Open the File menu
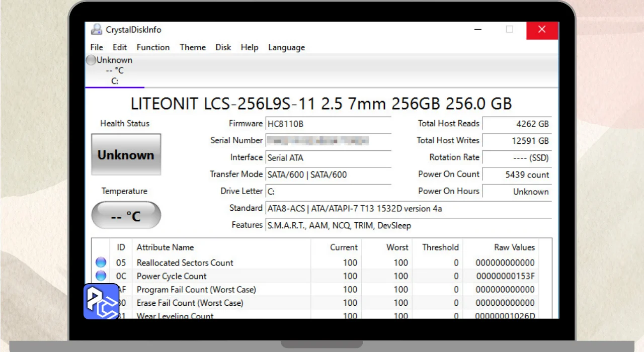644x352 pixels. (x=97, y=47)
